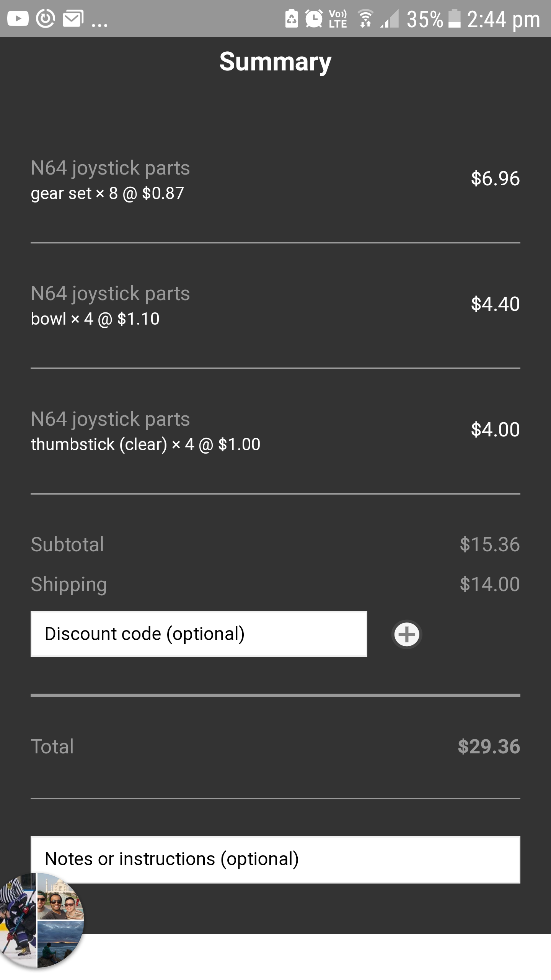The height and width of the screenshot is (980, 551).
Task: Open the mail notification icon
Action: tap(73, 19)
